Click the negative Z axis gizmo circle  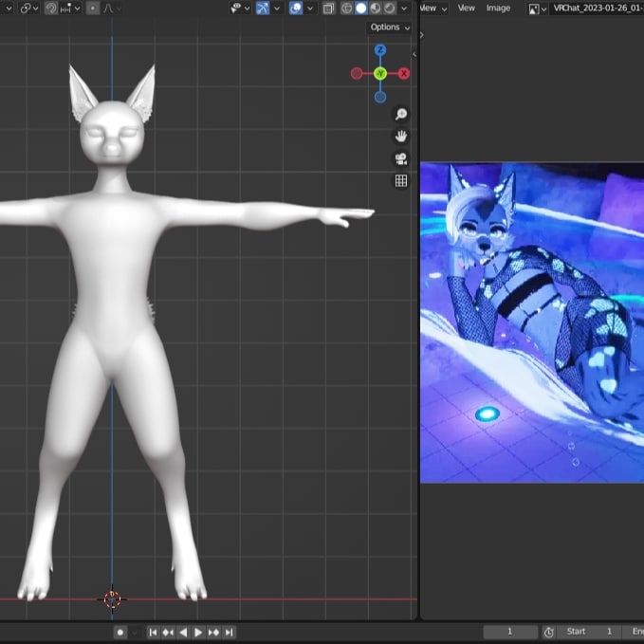click(x=380, y=98)
